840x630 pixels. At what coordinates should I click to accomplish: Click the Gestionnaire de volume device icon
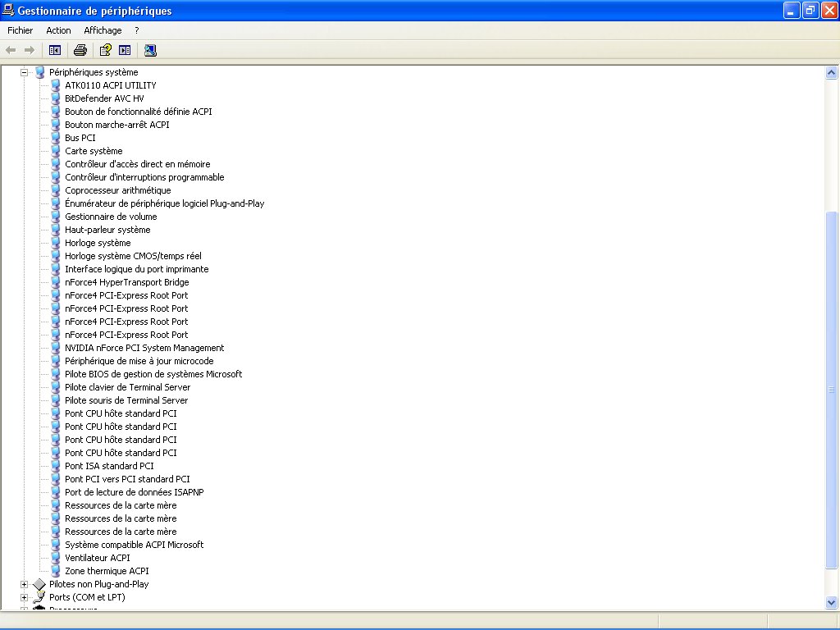coord(55,217)
